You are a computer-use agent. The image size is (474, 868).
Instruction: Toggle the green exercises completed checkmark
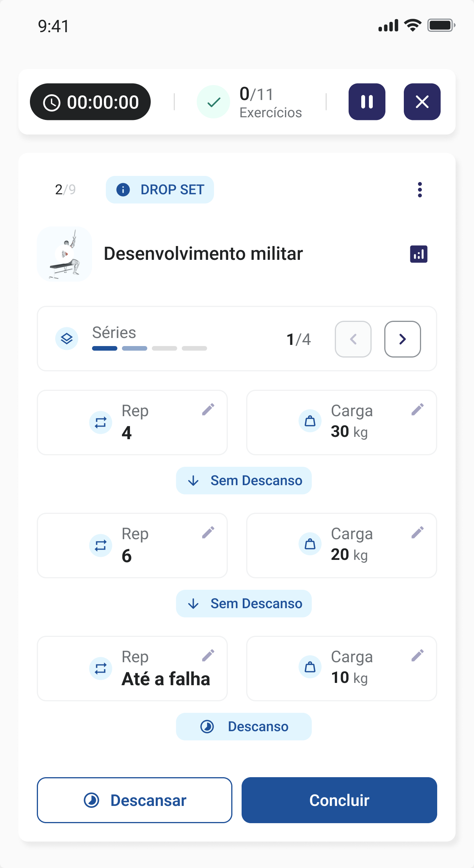pos(214,102)
